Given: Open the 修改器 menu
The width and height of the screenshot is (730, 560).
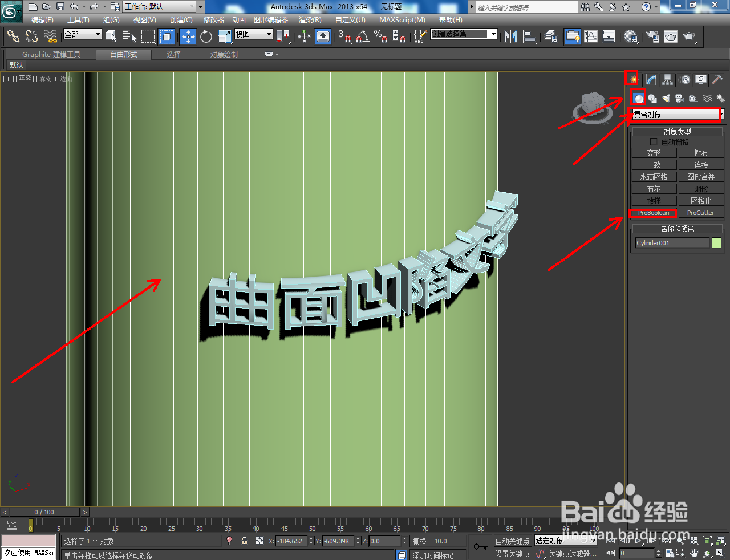Looking at the screenshot, I should click(x=214, y=20).
